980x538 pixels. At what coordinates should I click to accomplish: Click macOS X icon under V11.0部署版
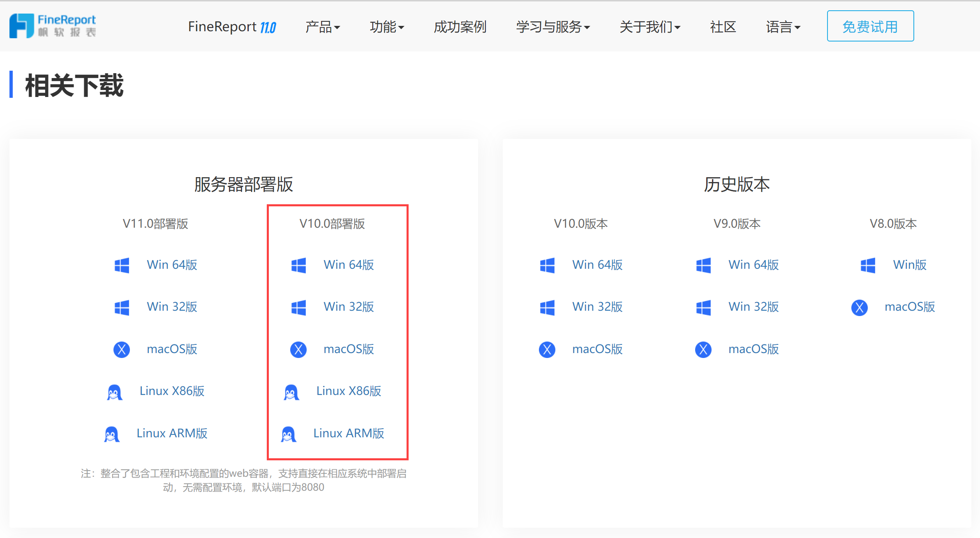122,350
